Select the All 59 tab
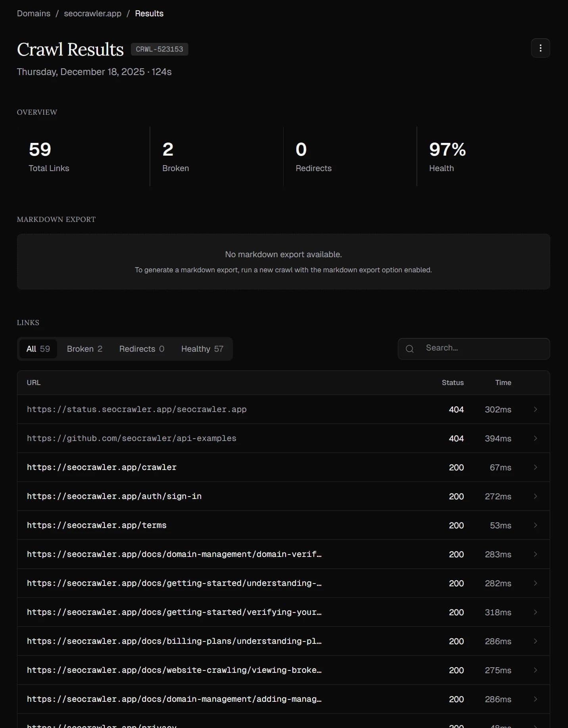The height and width of the screenshot is (728, 568). coord(38,349)
